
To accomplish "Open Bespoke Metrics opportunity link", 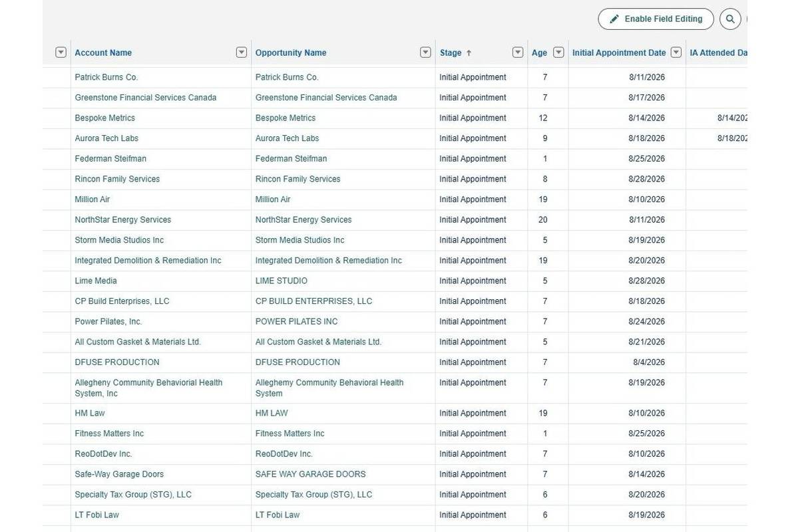I will point(285,118).
